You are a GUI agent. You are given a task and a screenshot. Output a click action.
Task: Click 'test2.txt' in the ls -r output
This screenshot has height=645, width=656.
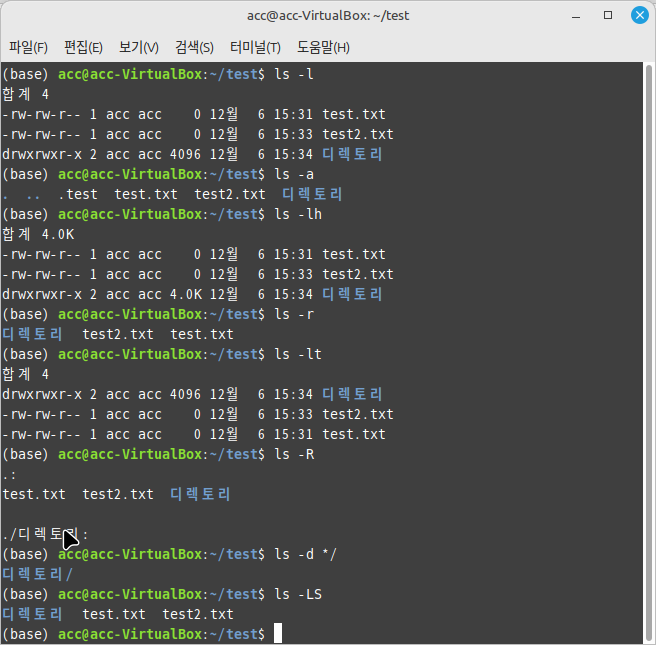[118, 334]
